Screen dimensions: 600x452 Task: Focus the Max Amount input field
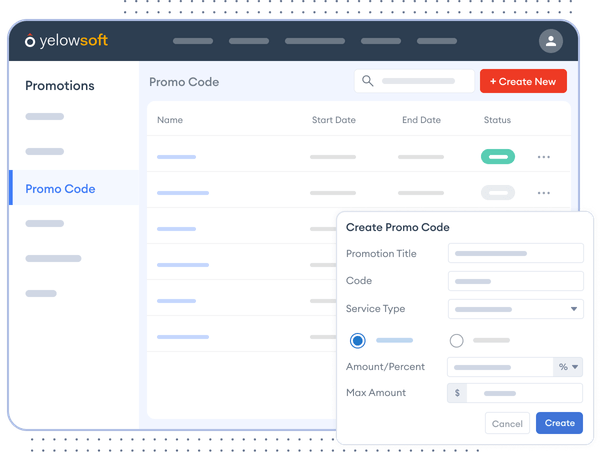tap(525, 393)
